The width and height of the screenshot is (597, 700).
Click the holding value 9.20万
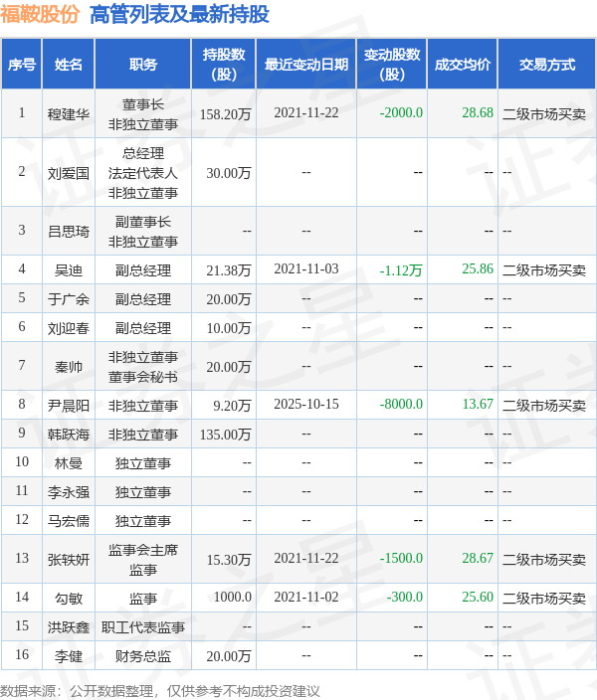point(232,406)
